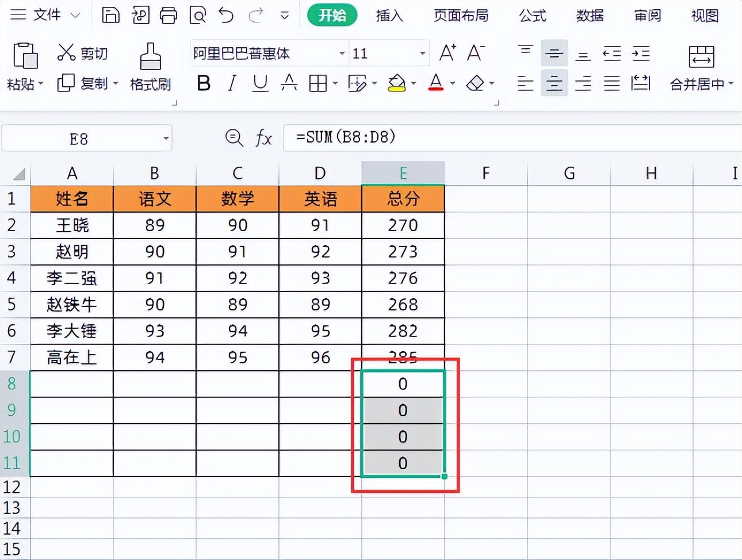The height and width of the screenshot is (560, 742).
Task: Align text to the right
Action: point(583,83)
